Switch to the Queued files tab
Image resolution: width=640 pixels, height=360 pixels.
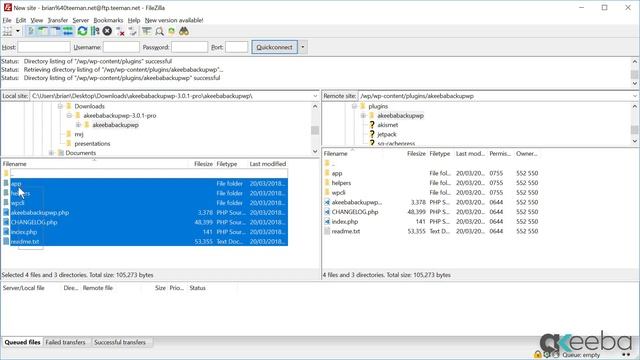(22, 342)
